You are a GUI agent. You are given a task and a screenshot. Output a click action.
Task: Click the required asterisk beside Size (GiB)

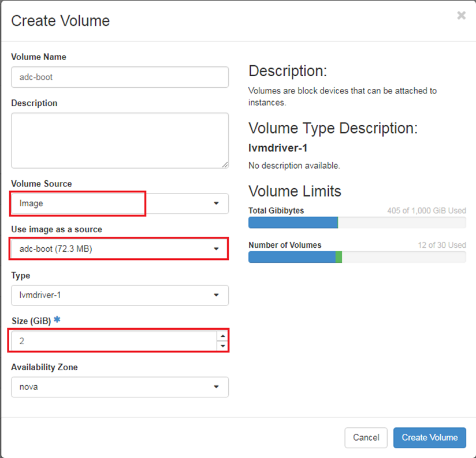57,321
